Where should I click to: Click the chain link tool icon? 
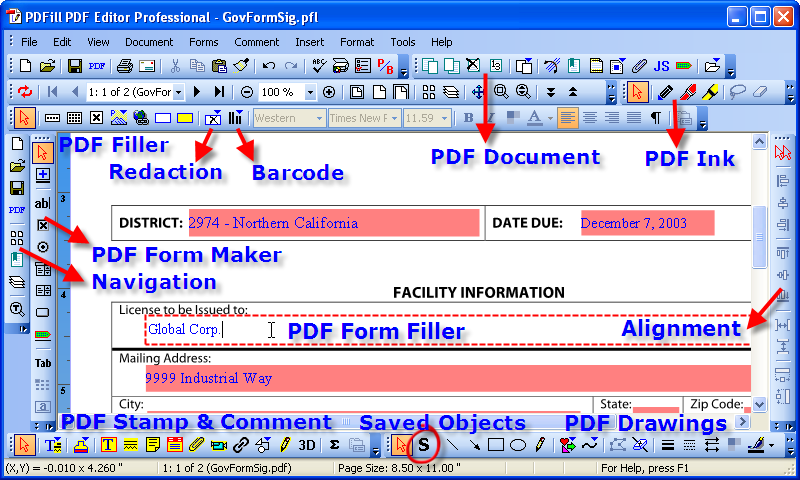240,445
